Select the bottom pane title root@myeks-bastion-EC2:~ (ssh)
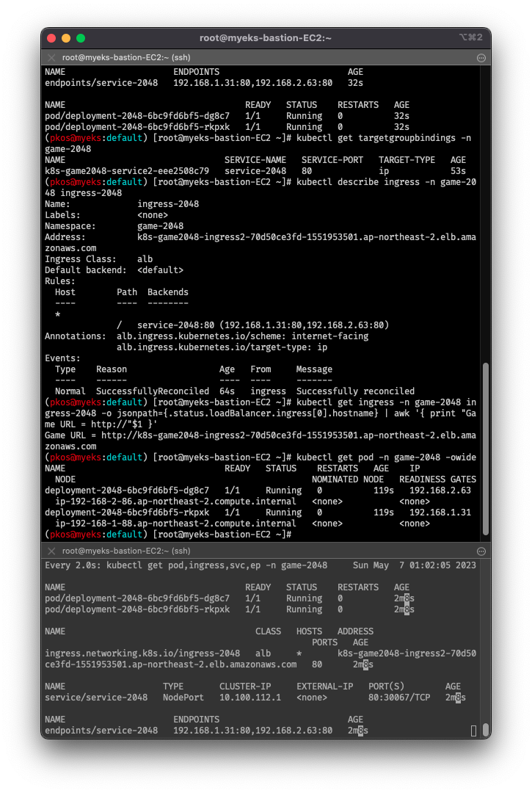 (x=126, y=551)
